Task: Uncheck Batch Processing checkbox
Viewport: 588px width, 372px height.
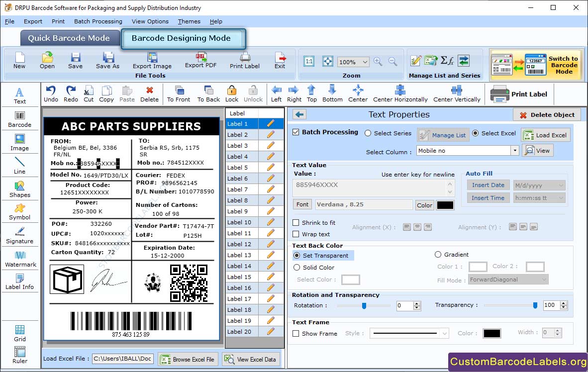Action: (296, 132)
